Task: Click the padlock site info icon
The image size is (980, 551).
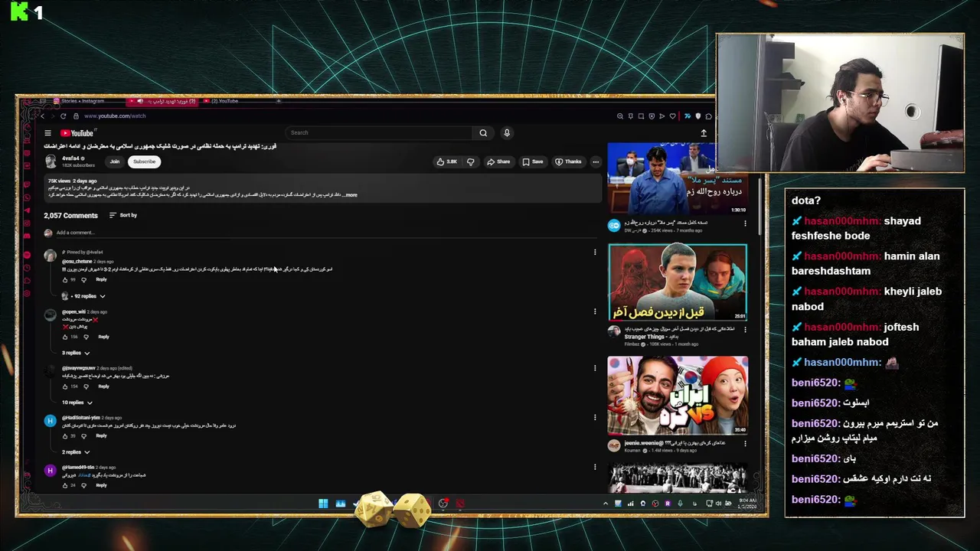Action: click(x=77, y=116)
